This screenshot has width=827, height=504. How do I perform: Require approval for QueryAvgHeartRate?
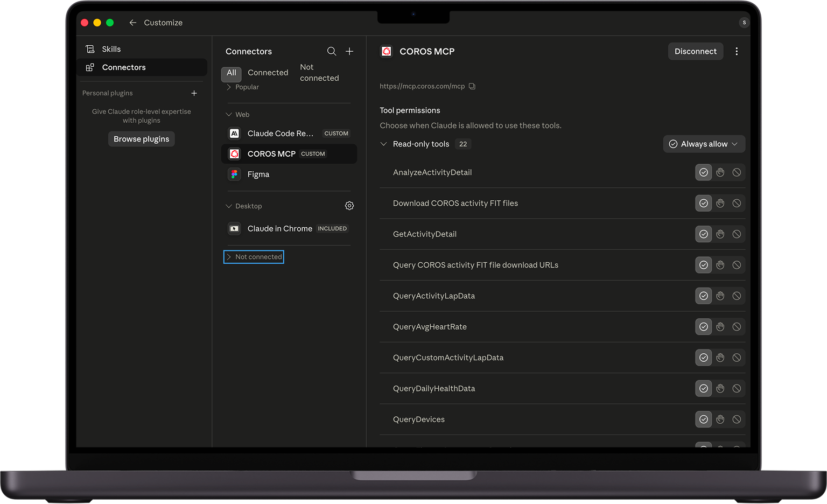(720, 327)
